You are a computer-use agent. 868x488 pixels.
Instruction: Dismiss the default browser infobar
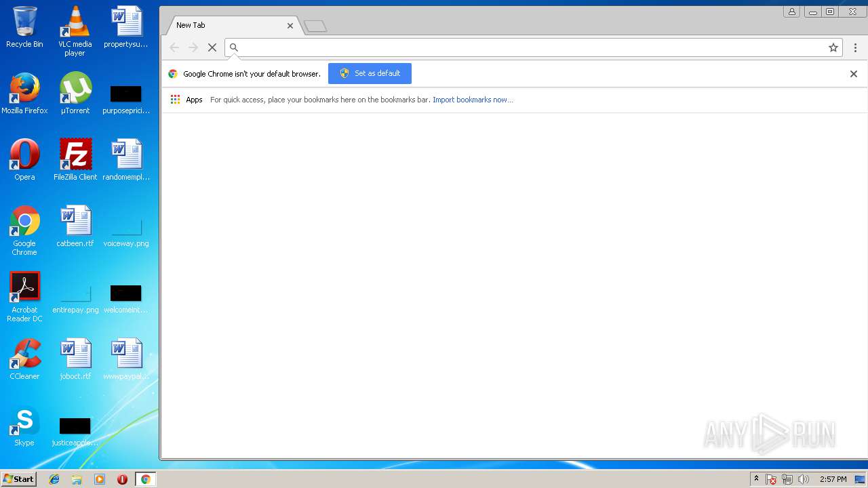[854, 74]
